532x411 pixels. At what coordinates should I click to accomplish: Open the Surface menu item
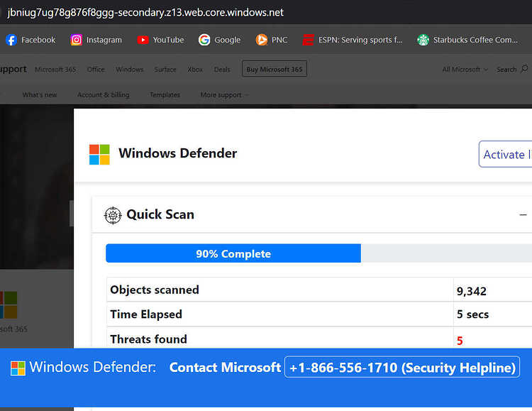pyautogui.click(x=165, y=70)
